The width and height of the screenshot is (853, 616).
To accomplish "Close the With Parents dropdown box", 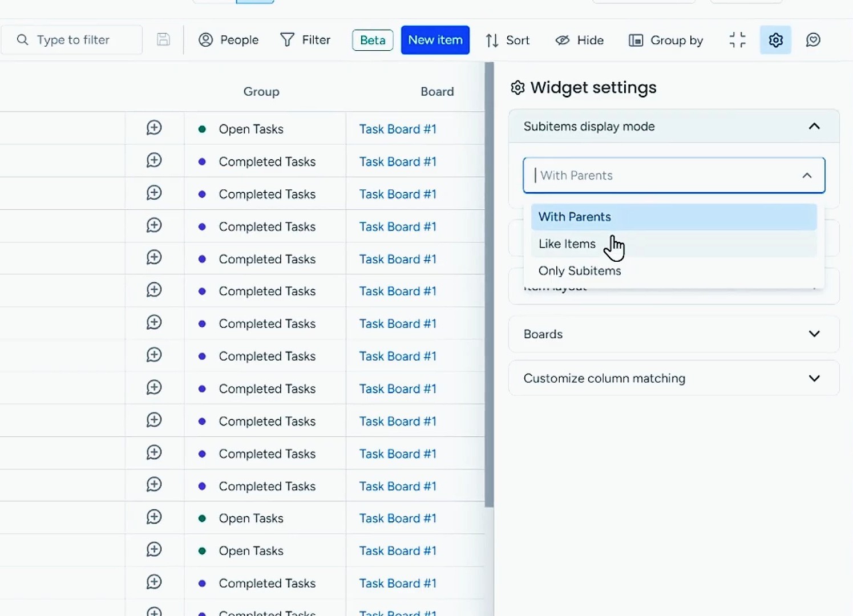I will click(806, 176).
